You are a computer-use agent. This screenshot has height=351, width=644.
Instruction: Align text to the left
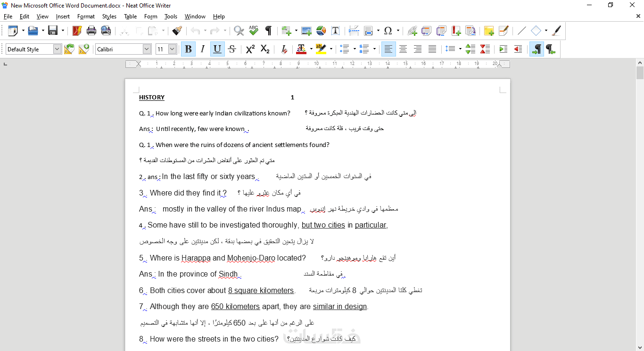(388, 49)
